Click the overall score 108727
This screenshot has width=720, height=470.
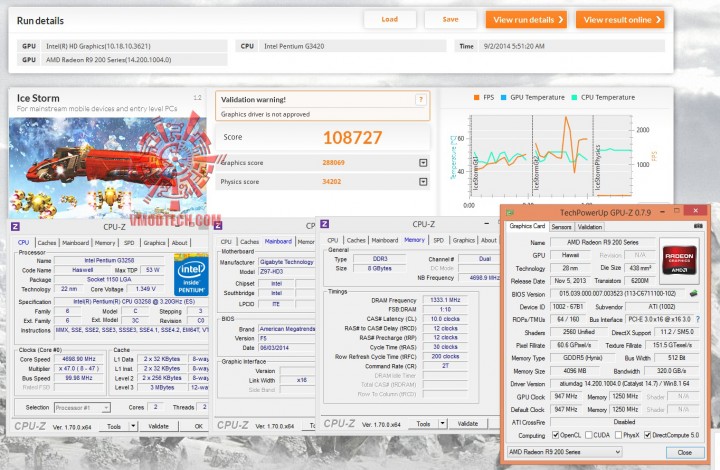[x=352, y=138]
